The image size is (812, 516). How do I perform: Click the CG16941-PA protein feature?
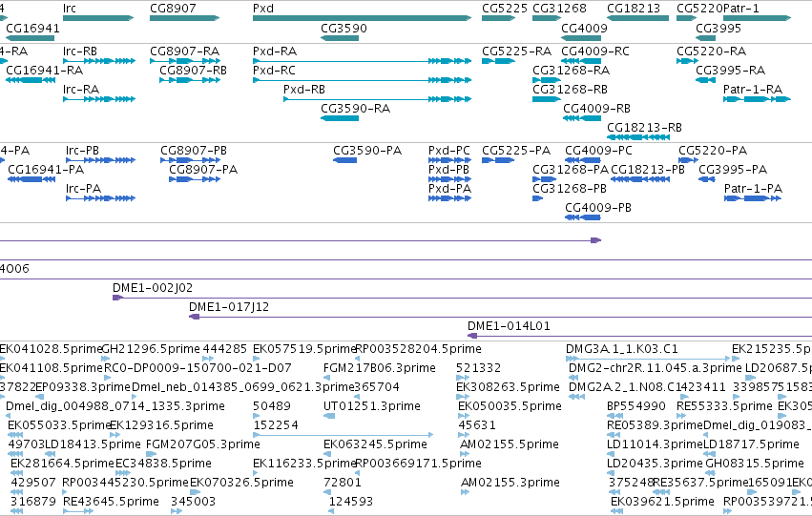(x=31, y=179)
